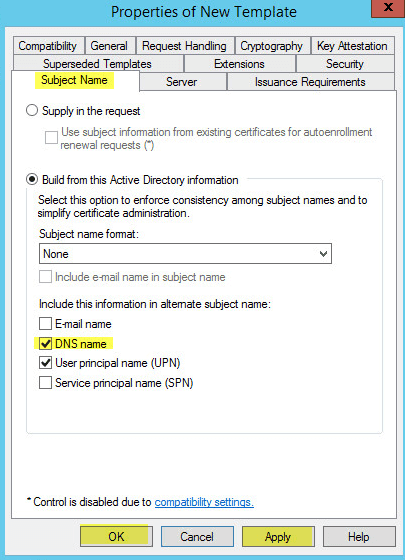The image size is (405, 560).
Task: Open the Security tab
Action: 345,64
